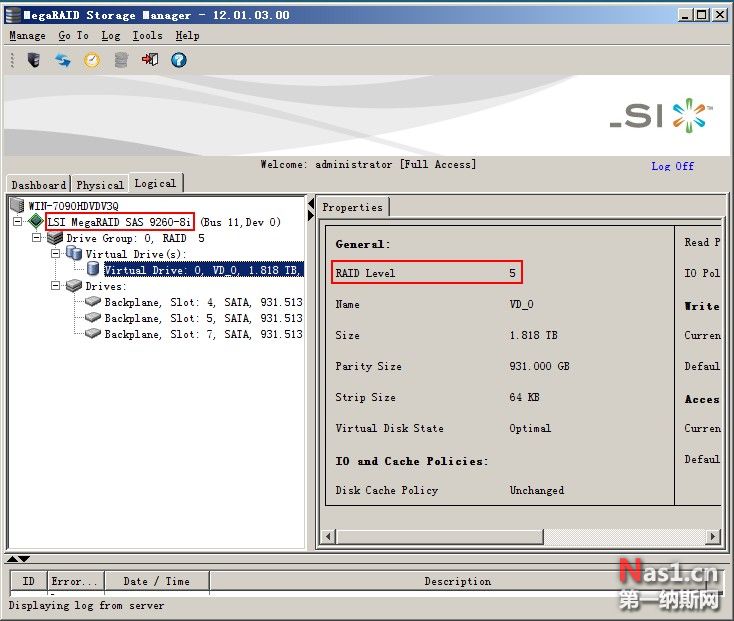Click the ID log column header
734x621 pixels.
click(x=29, y=581)
